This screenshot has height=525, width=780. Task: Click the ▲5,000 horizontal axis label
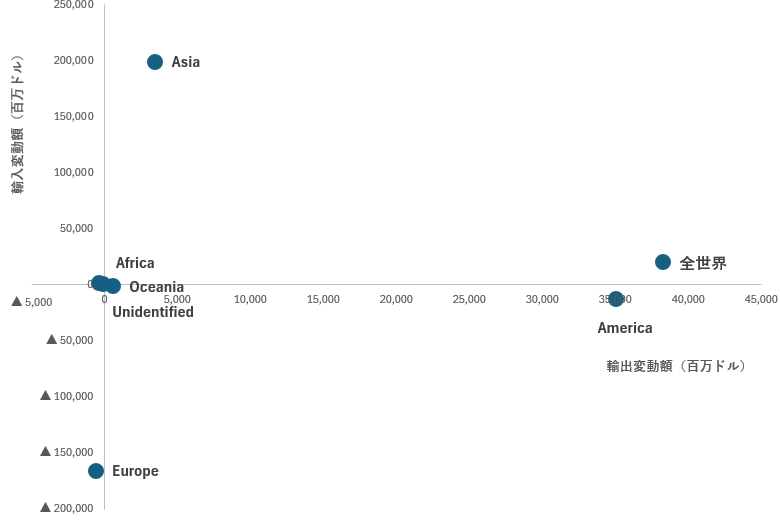32,302
